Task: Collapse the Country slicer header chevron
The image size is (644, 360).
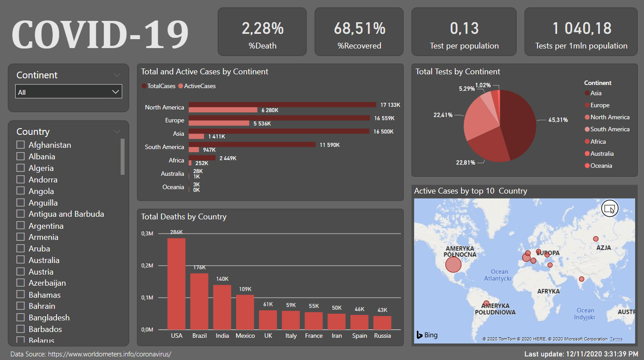Action: point(117,131)
